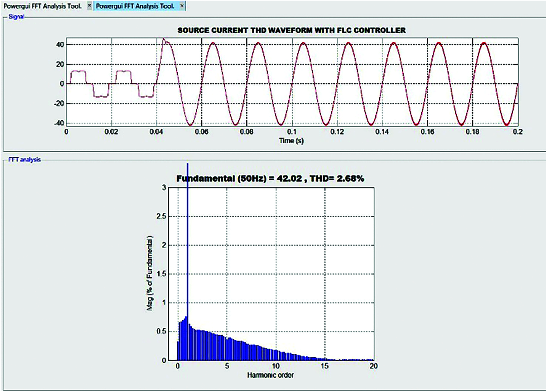Click the Mag (% of Fundamental) axis label
The image size is (547, 392).
click(150, 273)
